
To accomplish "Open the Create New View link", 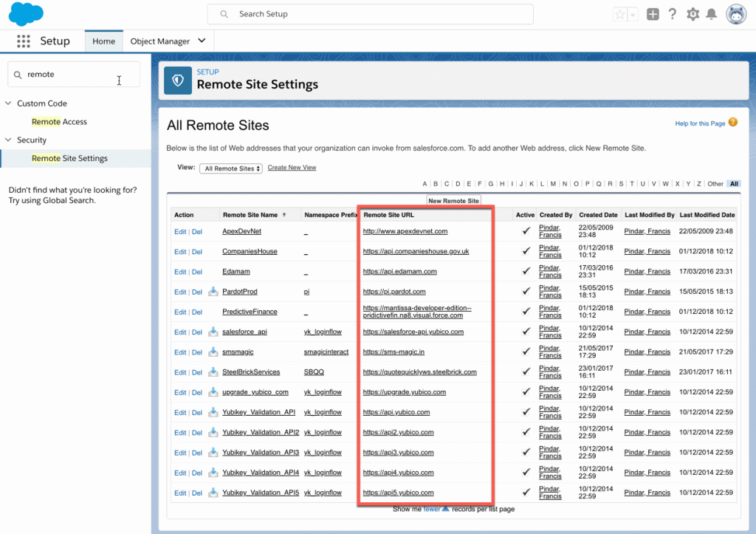I will tap(293, 168).
